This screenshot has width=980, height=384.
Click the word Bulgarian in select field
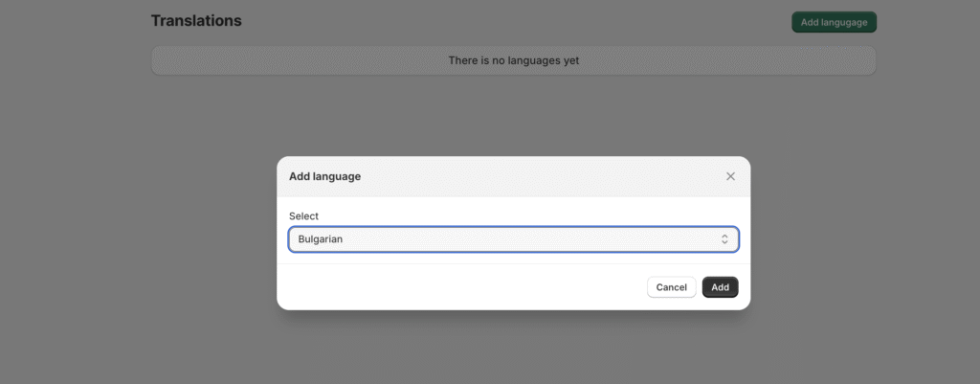(320, 238)
